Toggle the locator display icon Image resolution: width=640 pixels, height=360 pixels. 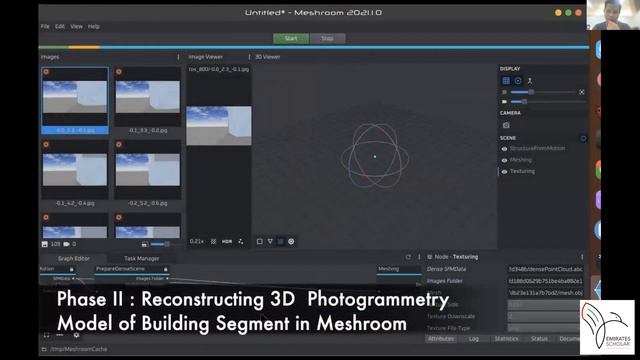[x=530, y=81]
